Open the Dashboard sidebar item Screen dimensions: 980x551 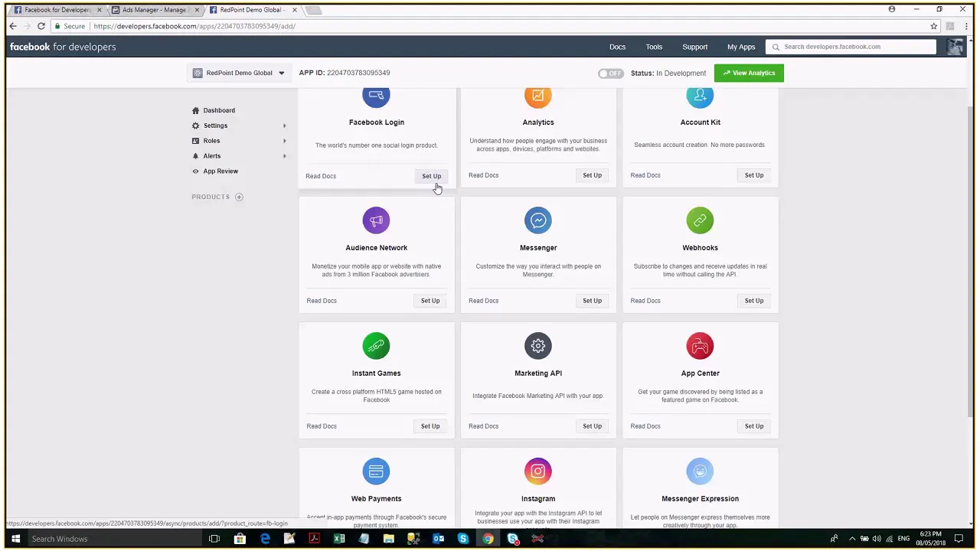pos(219,110)
